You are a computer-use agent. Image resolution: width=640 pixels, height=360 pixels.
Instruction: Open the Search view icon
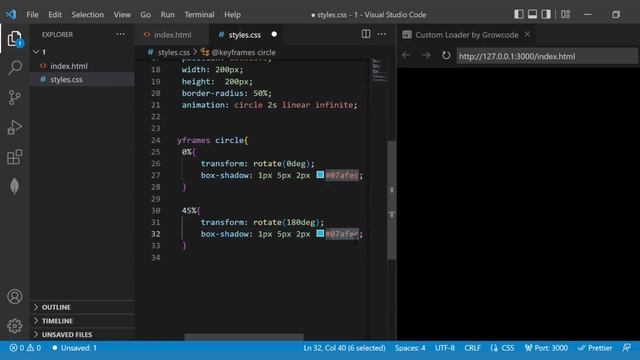[15, 67]
